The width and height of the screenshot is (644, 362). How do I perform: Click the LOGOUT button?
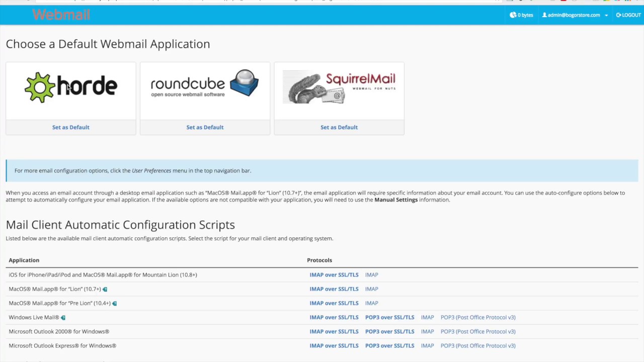click(x=628, y=15)
